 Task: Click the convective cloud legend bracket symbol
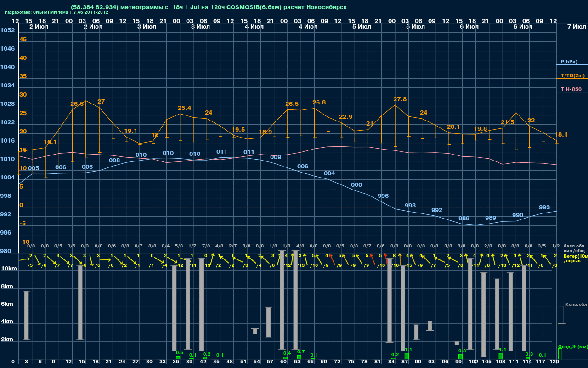[x=561, y=315]
